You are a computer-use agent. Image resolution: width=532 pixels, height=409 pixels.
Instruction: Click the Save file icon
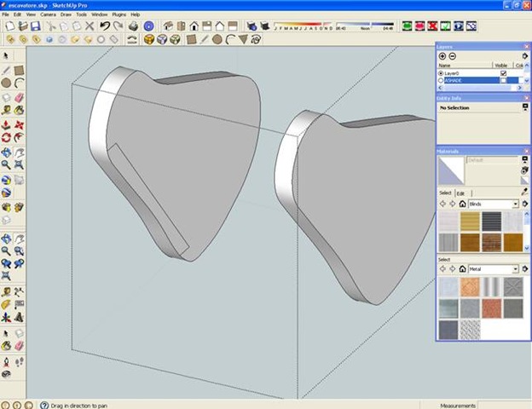pos(36,26)
